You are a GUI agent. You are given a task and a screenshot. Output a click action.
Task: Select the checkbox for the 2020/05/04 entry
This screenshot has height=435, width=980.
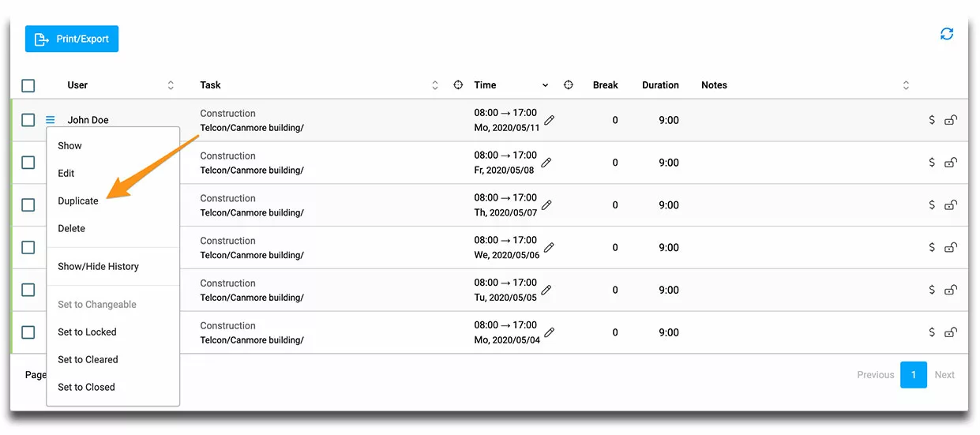point(28,332)
